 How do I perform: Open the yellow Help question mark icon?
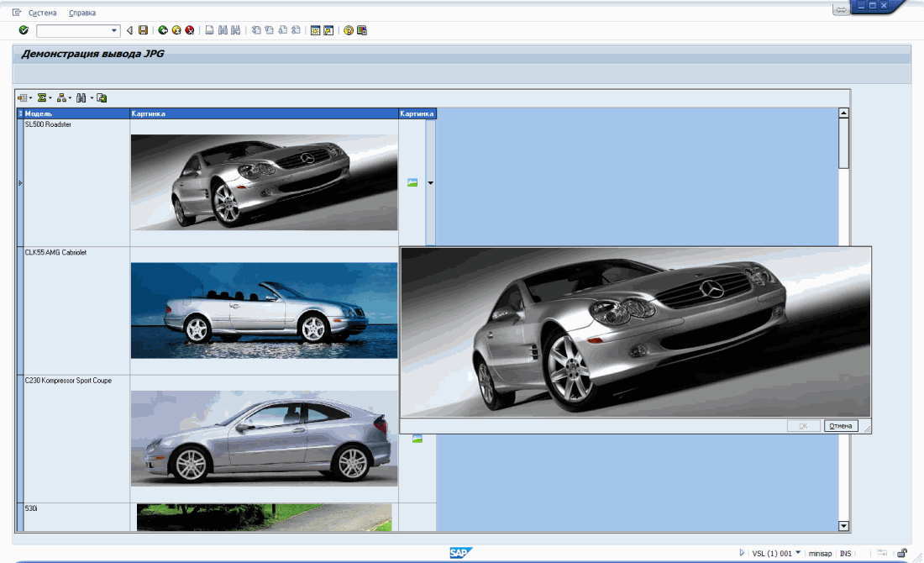pos(349,30)
